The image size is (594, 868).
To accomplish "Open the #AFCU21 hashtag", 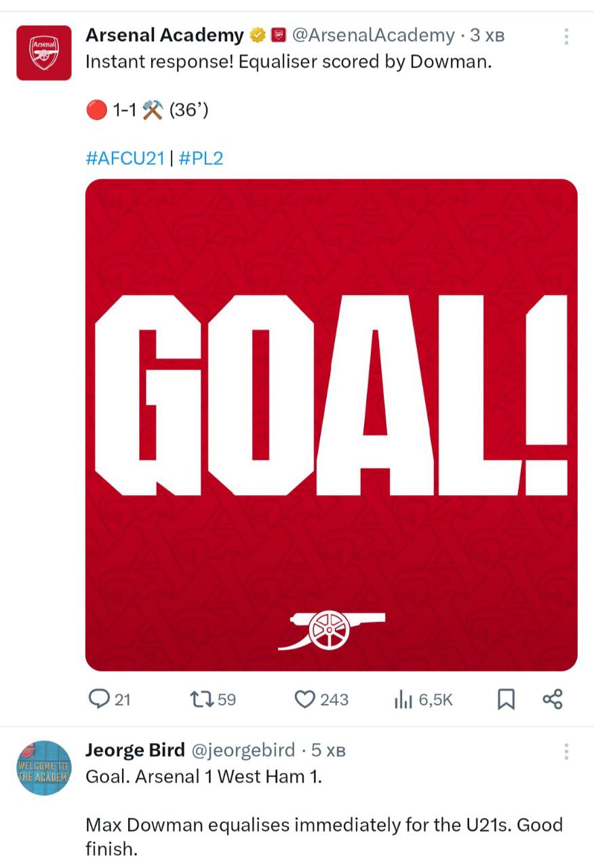I will pos(125,159).
